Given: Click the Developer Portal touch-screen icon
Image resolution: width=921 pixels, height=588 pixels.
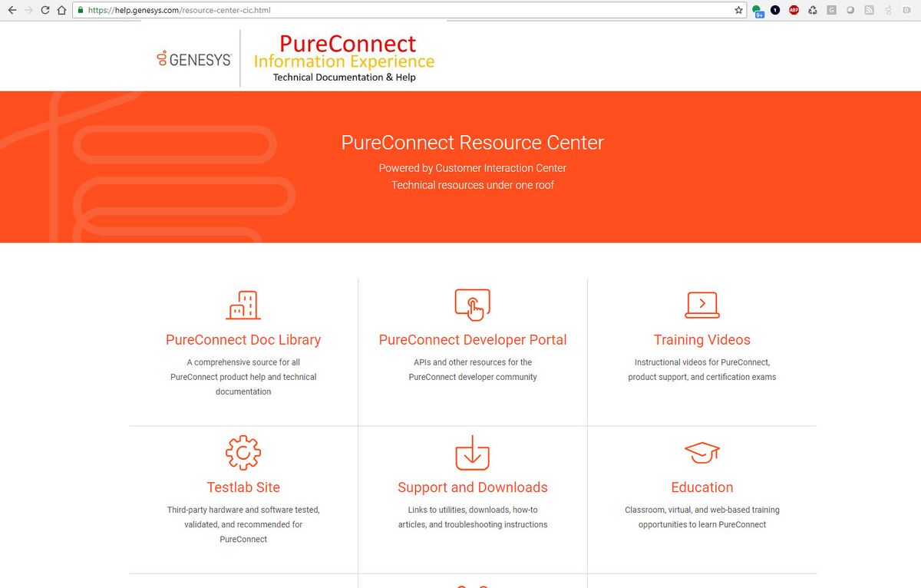Looking at the screenshot, I should [473, 305].
